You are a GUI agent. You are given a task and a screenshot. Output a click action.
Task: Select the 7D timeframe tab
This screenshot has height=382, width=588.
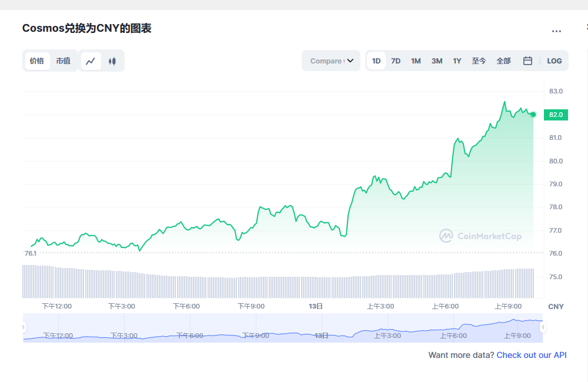pos(396,61)
